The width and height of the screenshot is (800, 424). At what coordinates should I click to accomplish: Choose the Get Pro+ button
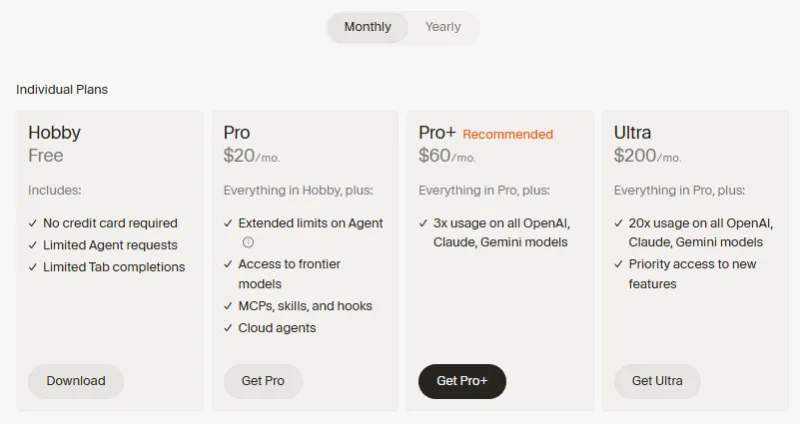click(461, 381)
